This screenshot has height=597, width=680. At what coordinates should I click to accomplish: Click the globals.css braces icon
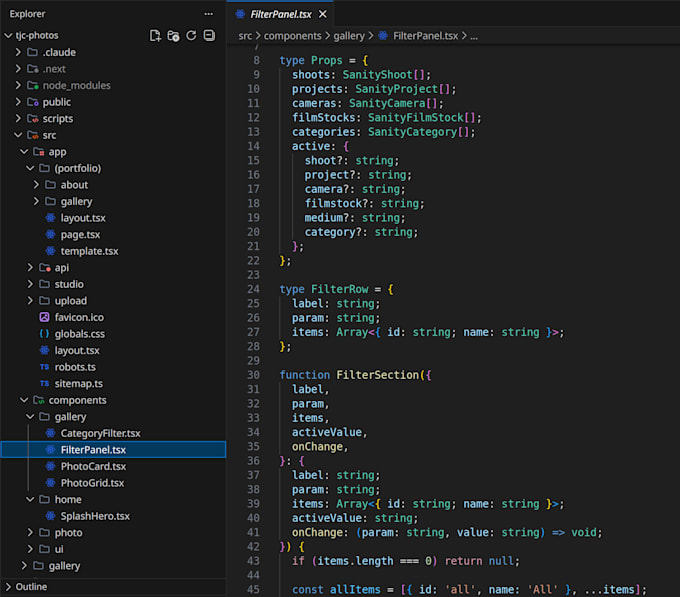(x=44, y=334)
